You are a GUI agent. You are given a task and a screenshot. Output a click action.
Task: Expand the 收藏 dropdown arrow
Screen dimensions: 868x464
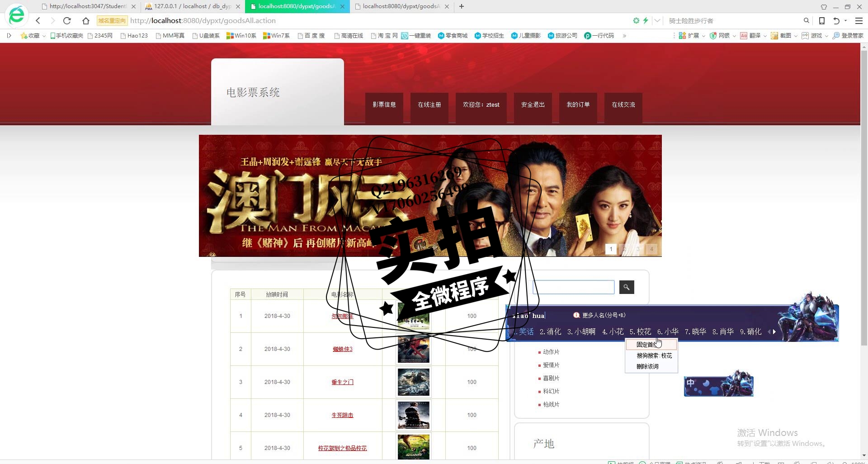(44, 36)
